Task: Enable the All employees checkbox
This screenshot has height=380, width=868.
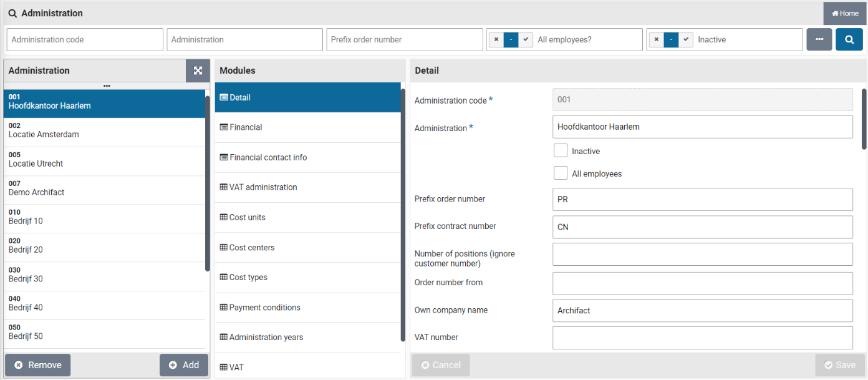Action: pyautogui.click(x=561, y=173)
